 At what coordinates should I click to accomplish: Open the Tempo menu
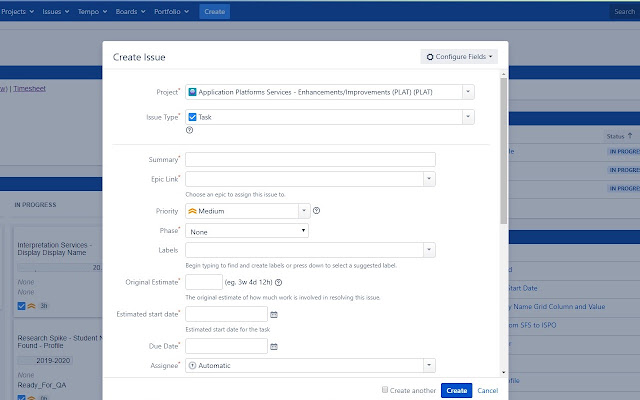pos(92,11)
